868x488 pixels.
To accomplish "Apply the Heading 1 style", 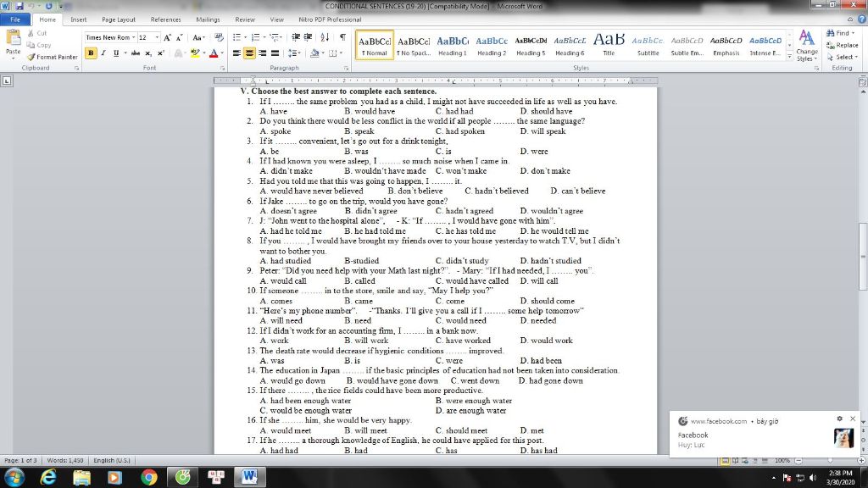I will coord(453,46).
